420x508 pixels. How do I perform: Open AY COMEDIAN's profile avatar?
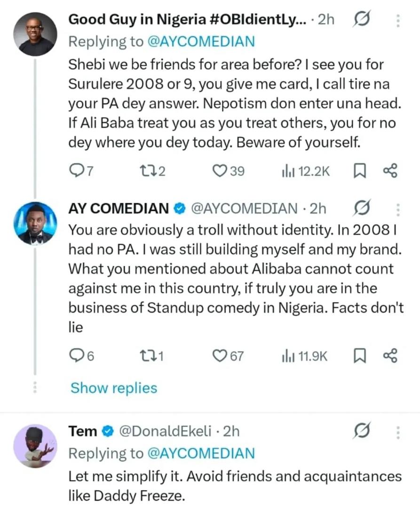35,222
